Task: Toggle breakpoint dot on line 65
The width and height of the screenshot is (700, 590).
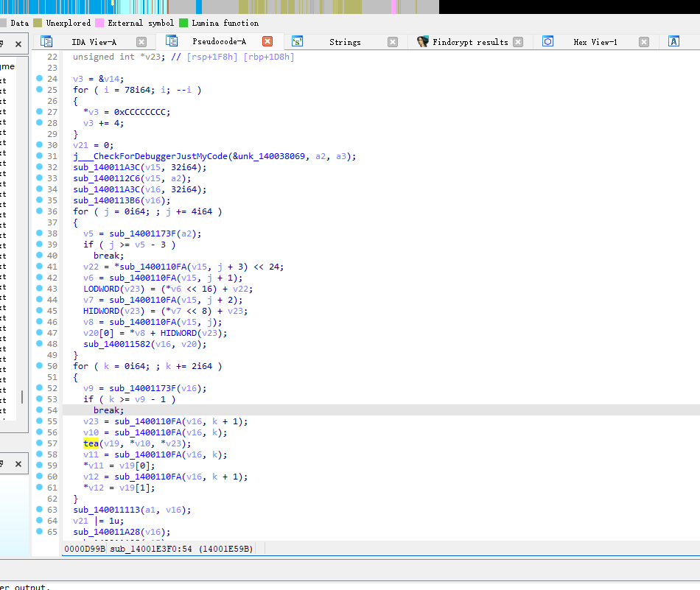Action: (x=39, y=532)
